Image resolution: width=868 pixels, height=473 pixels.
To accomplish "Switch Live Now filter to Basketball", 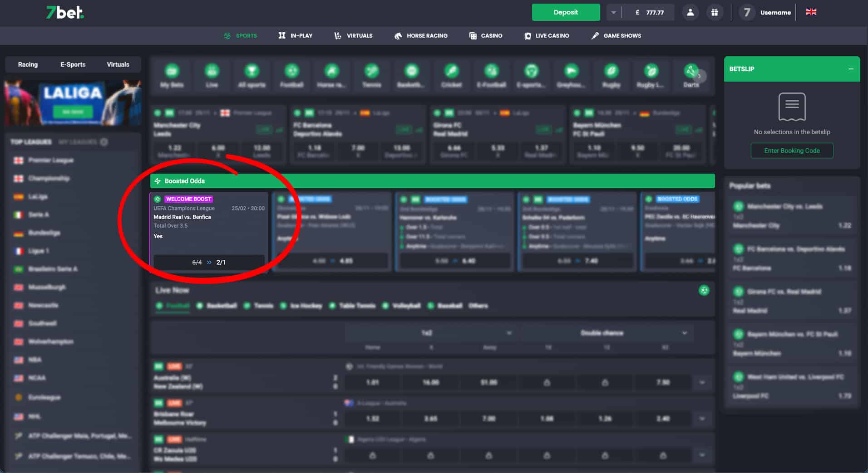I will (x=217, y=306).
